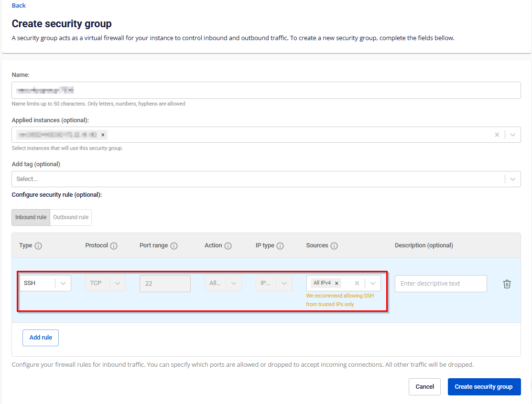532x404 pixels.
Task: Delete the SSH rule with trash icon
Action: [507, 284]
